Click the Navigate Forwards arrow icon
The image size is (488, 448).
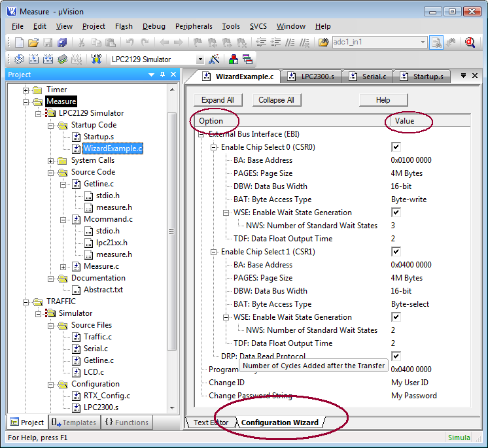coord(179,43)
